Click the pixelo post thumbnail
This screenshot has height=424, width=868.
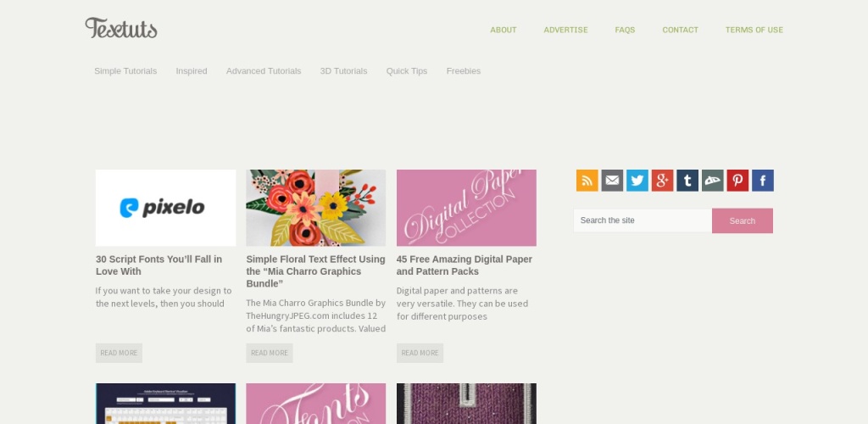[165, 208]
